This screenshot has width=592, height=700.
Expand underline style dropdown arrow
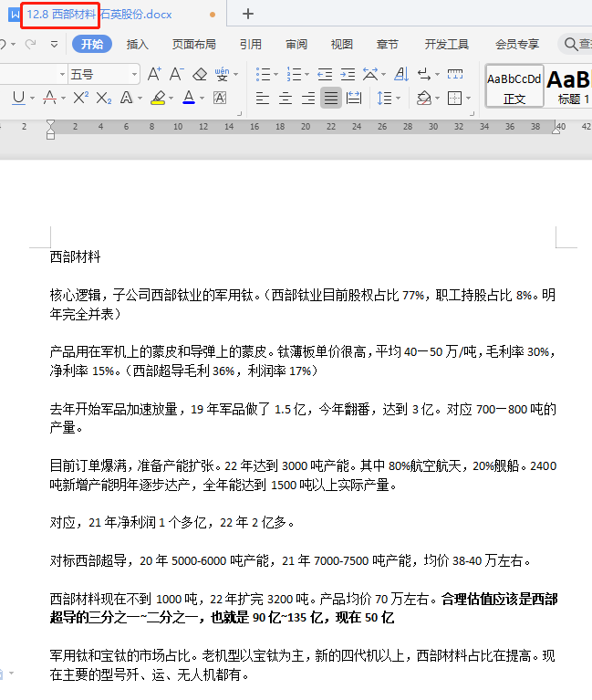(32, 99)
